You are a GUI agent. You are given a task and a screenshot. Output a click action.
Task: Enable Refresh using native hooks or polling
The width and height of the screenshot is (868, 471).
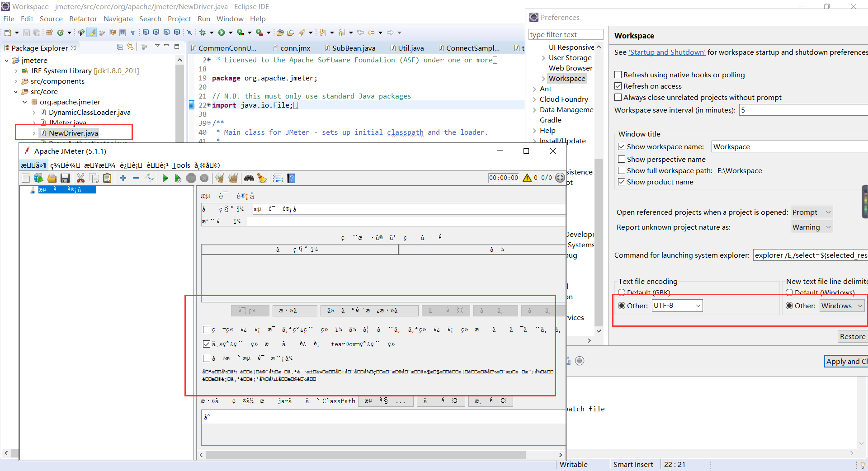618,75
